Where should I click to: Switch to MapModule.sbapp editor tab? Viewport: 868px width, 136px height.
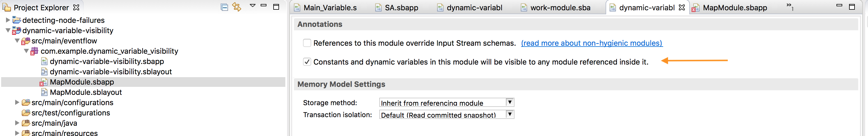point(735,8)
